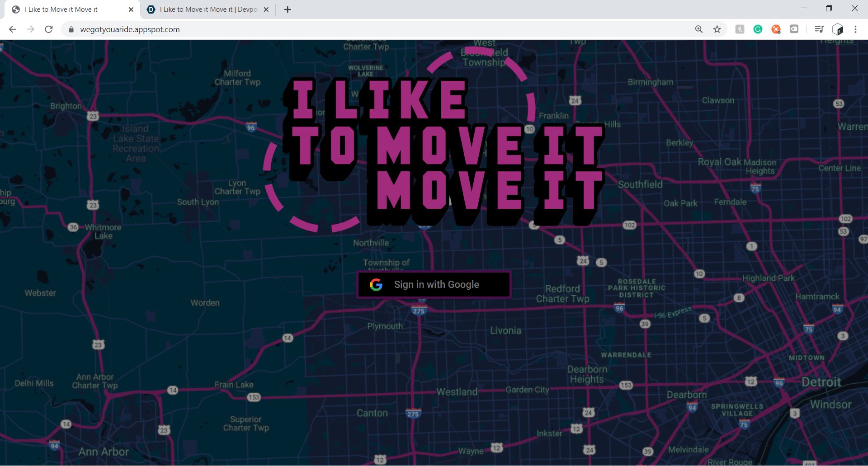Viewport: 868px width, 466px height.
Task: Click the Clawson map label
Action: click(718, 100)
